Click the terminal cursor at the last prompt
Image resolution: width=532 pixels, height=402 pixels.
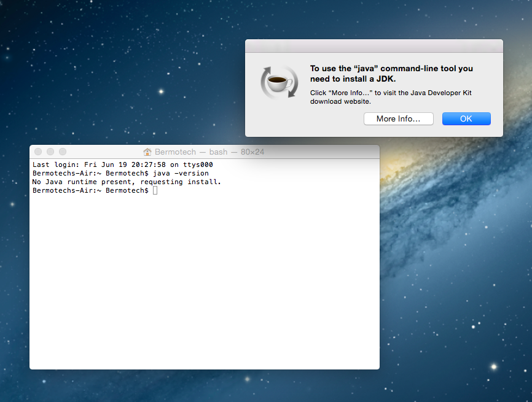(155, 190)
